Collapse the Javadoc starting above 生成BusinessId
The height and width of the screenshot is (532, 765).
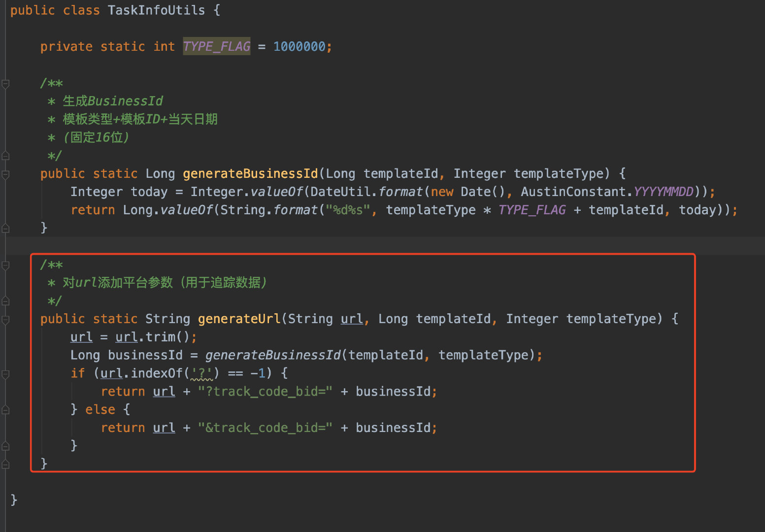tap(5, 84)
